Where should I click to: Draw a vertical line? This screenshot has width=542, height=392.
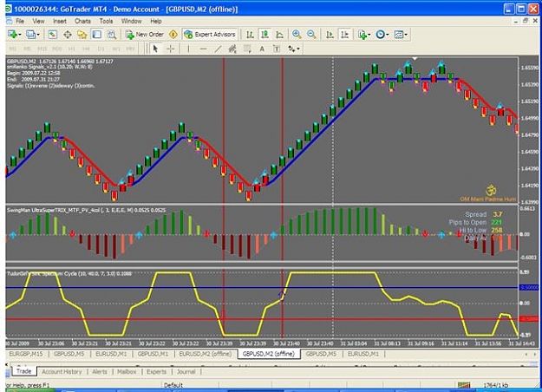point(188,49)
